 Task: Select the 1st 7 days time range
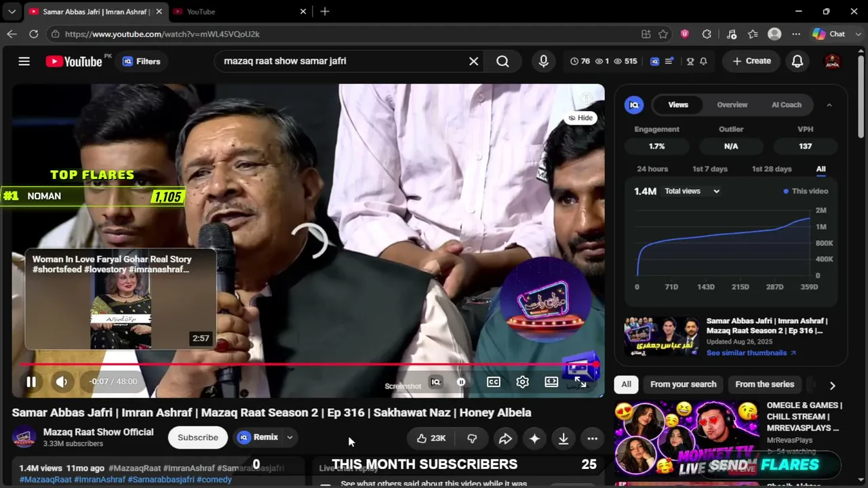(710, 169)
